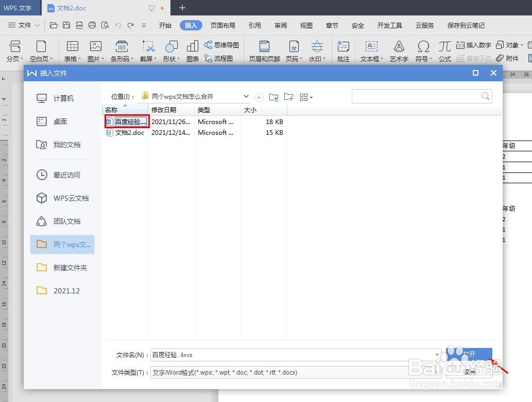Sort files by 修改日期 column header
This screenshot has width=532, height=402.
click(x=171, y=110)
